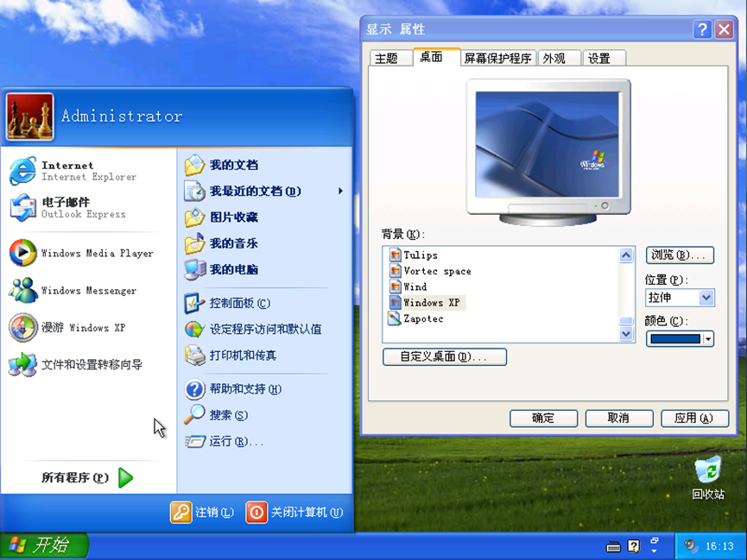The height and width of the screenshot is (560, 747).
Task: Open Windows Media Player icon
Action: (x=22, y=252)
